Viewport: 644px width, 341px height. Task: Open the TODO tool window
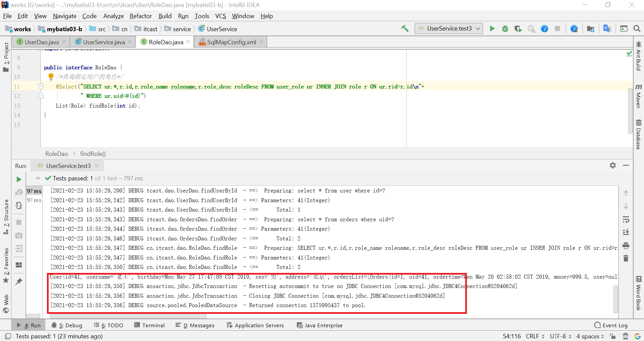click(108, 325)
